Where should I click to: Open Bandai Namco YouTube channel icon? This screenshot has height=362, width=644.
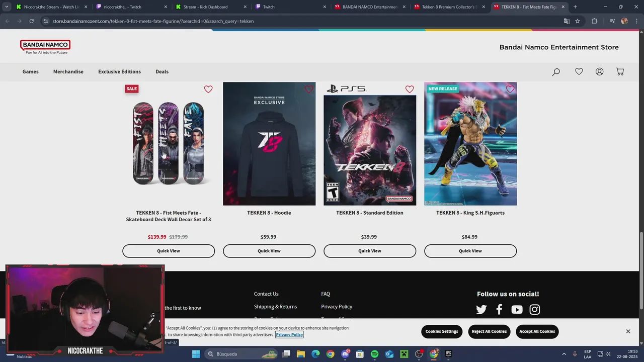click(517, 310)
